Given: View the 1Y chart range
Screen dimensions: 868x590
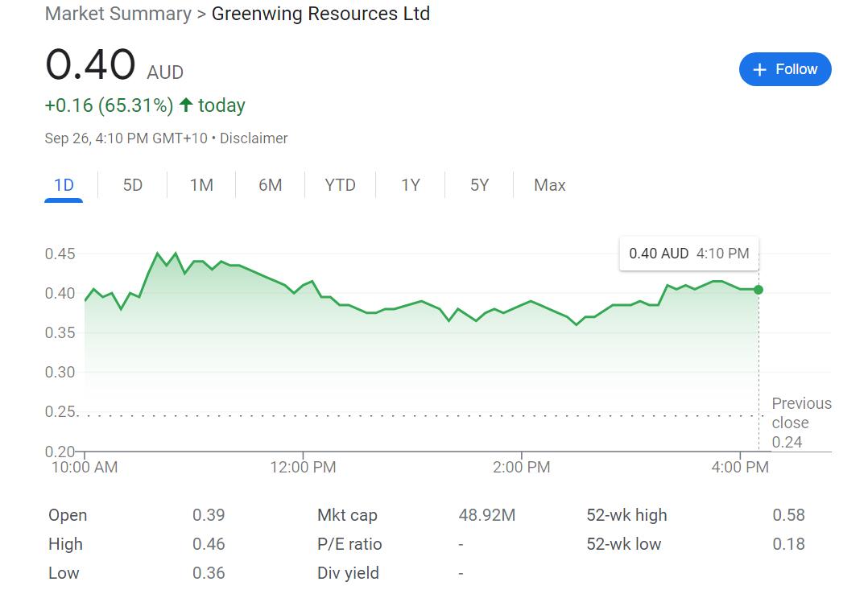Looking at the screenshot, I should (410, 185).
